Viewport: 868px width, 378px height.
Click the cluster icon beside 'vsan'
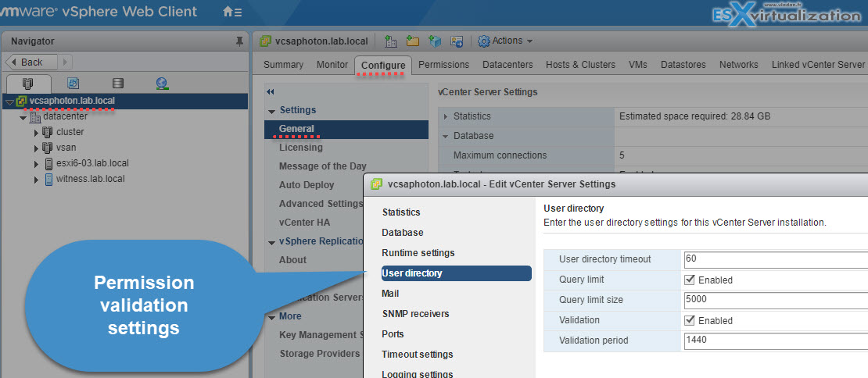48,148
